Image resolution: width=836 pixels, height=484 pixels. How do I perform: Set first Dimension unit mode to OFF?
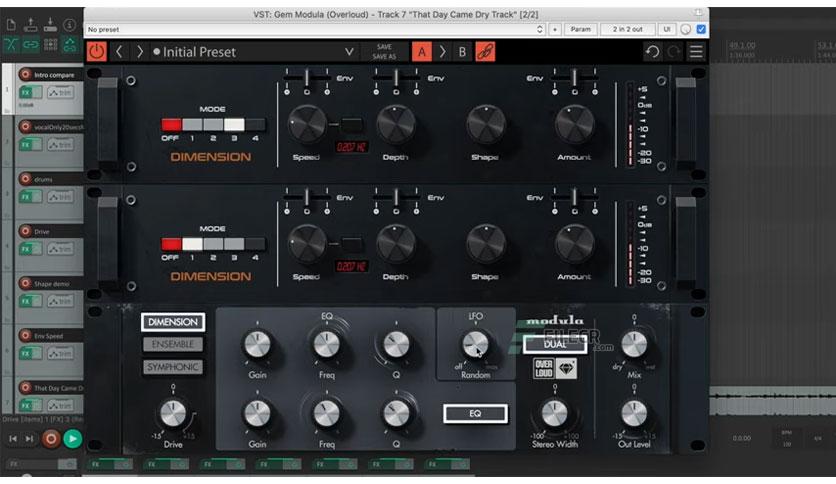pyautogui.click(x=171, y=125)
